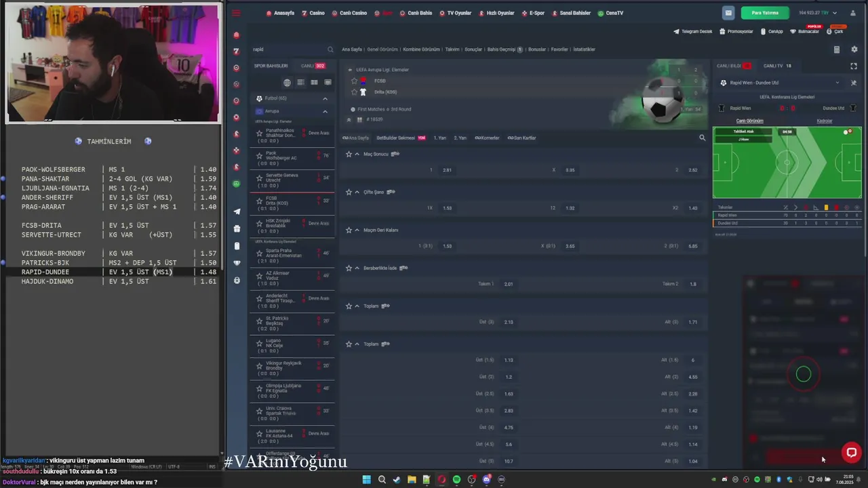Open the hamburger menu at top left of site
The image size is (868, 488).
click(x=236, y=13)
